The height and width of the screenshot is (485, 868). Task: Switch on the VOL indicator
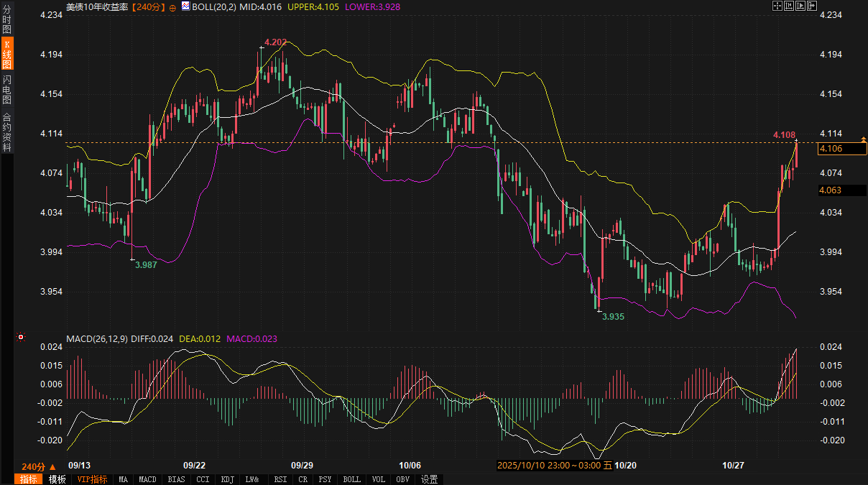click(x=379, y=479)
